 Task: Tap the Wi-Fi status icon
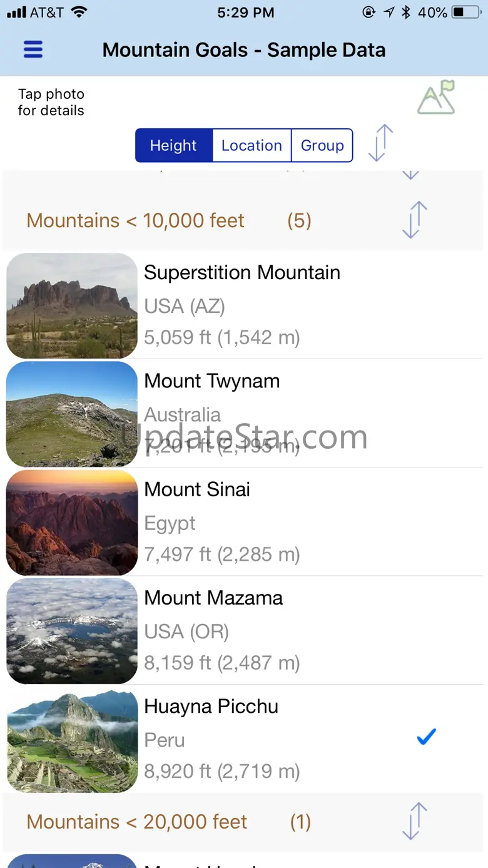79,12
